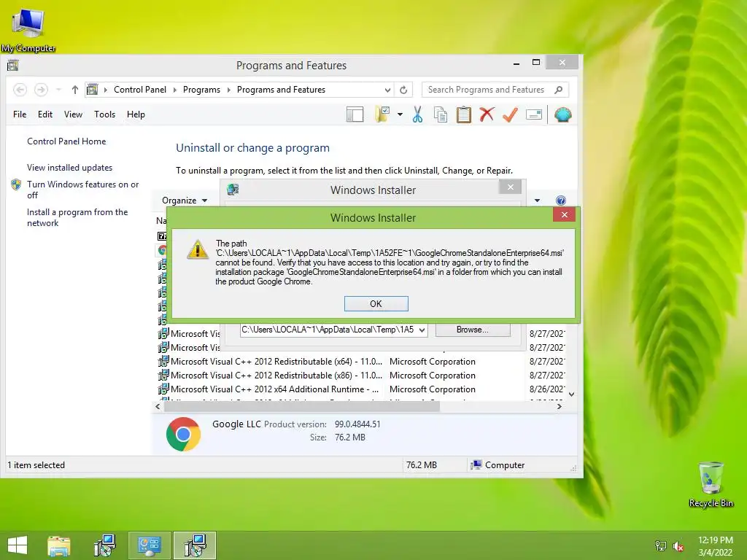Select Microsoft Visual C++ 2012 Redistributable (x86) row
The image size is (747, 560).
coord(360,376)
